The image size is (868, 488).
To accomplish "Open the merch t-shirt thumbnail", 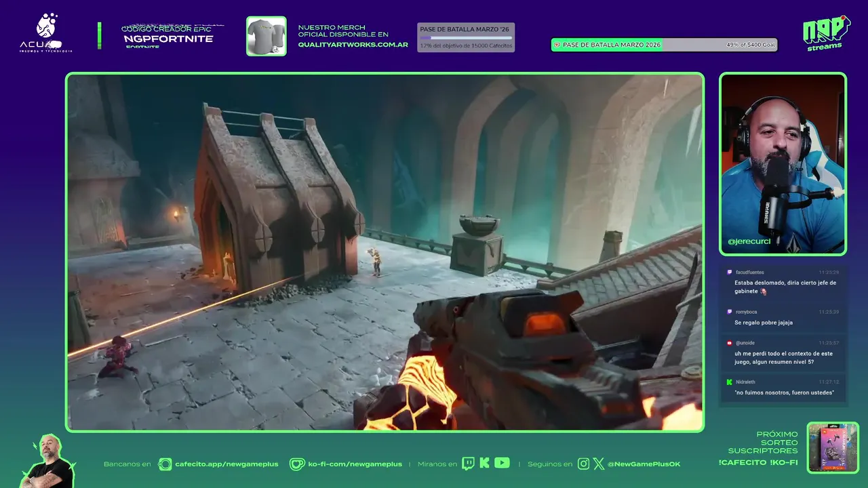I will click(266, 36).
